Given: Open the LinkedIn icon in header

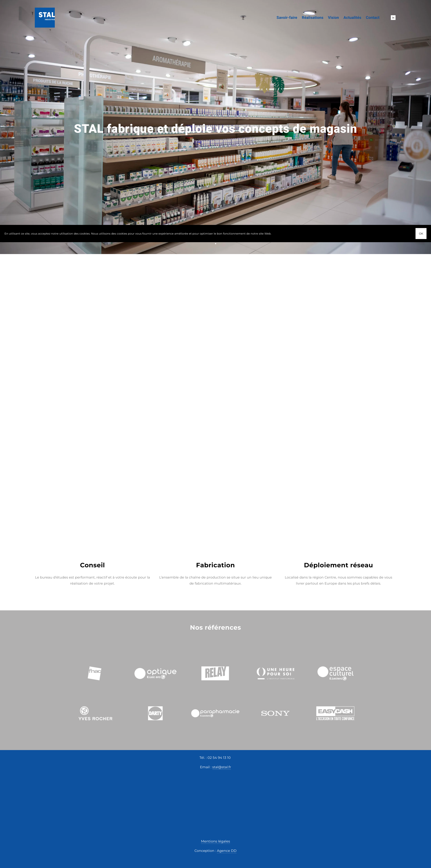Looking at the screenshot, I should [x=393, y=17].
